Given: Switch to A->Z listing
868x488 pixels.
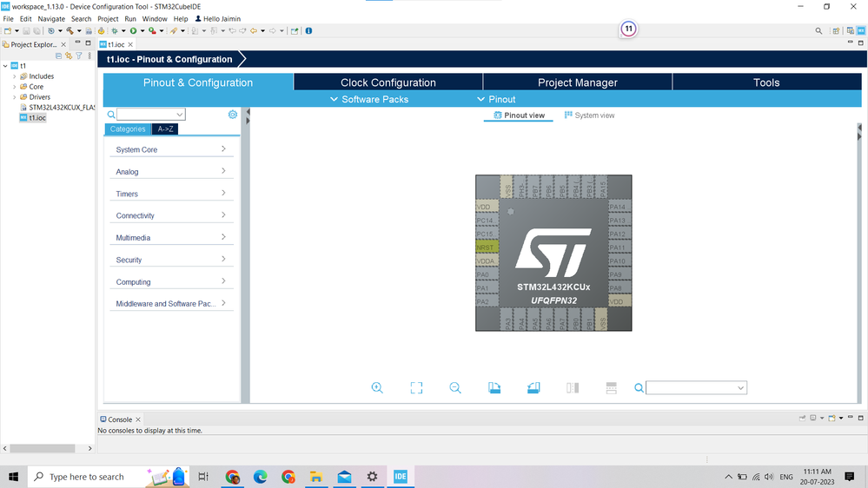Looking at the screenshot, I should (165, 129).
